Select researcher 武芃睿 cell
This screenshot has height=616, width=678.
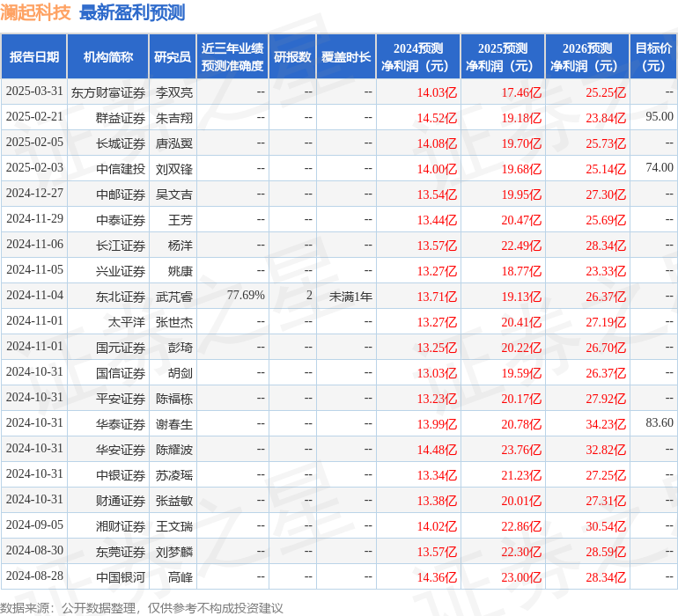pyautogui.click(x=174, y=297)
